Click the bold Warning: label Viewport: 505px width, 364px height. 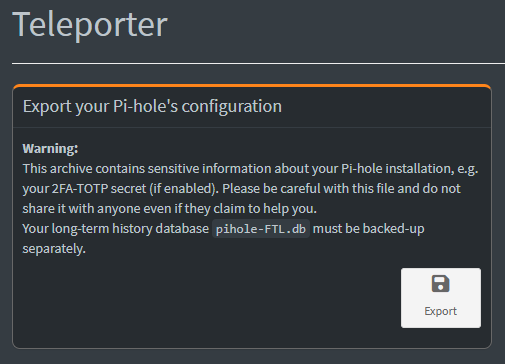point(50,149)
